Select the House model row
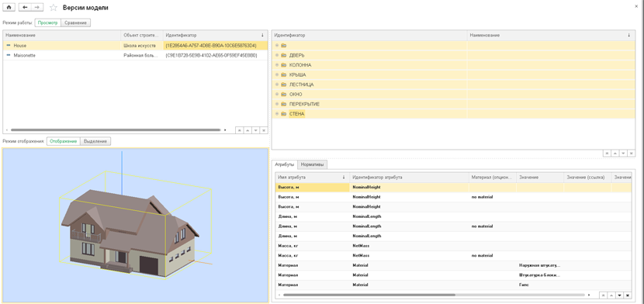The image size is (644, 304). (x=136, y=45)
